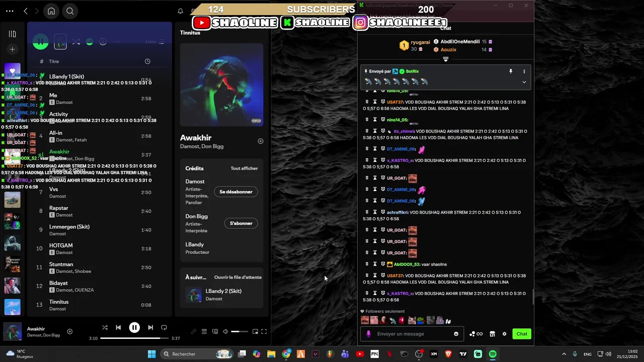
Task: Add current song via player bar plus icon
Action: 70,331
